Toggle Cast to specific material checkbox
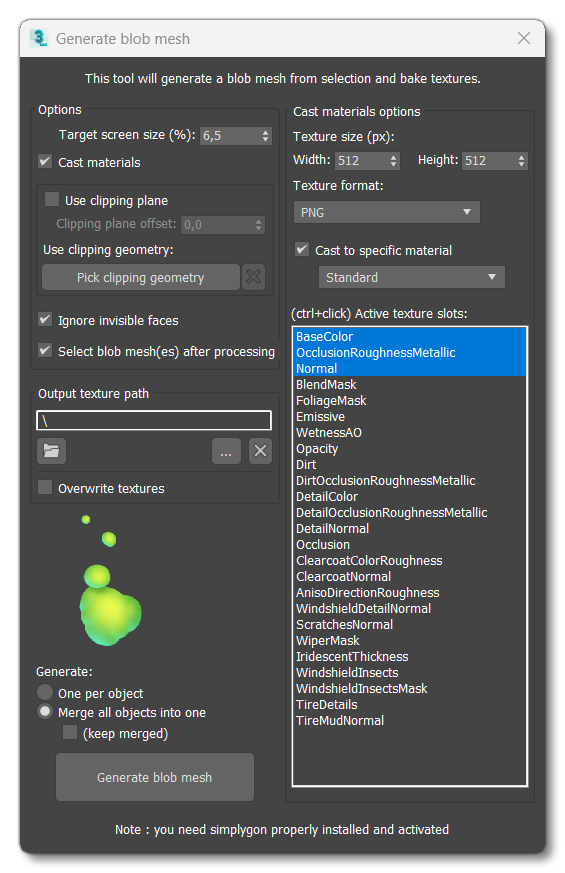This screenshot has height=873, width=565. pos(302,249)
